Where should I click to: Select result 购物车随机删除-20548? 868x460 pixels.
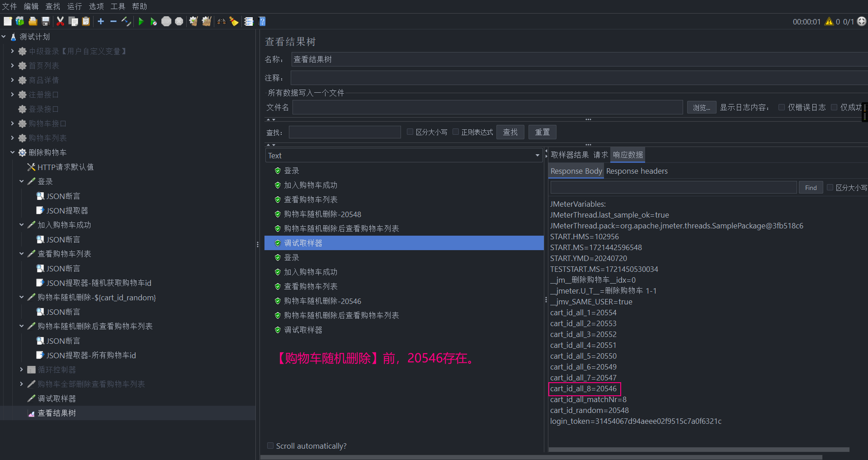(x=322, y=214)
